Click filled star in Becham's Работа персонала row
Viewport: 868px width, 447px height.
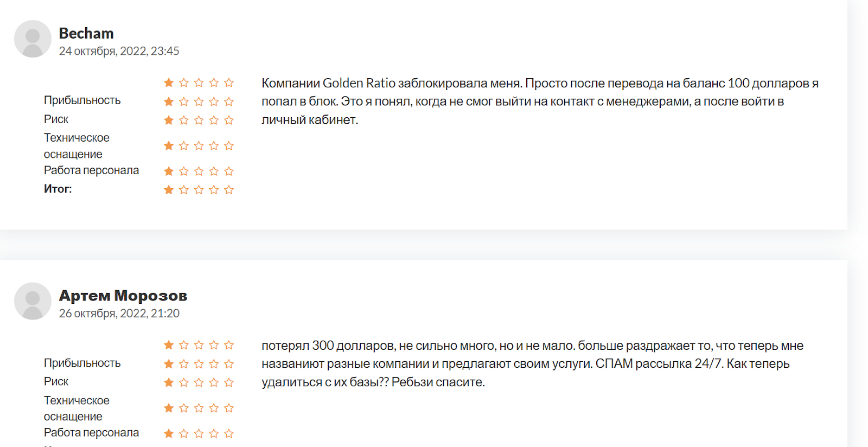(x=169, y=171)
